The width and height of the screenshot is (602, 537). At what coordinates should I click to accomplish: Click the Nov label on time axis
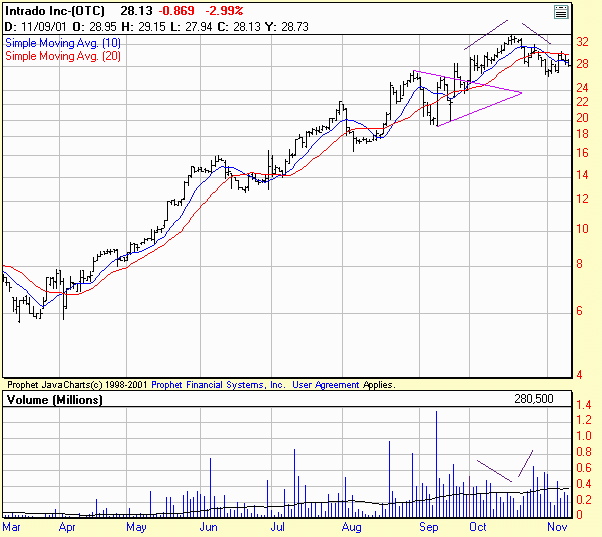[x=557, y=527]
